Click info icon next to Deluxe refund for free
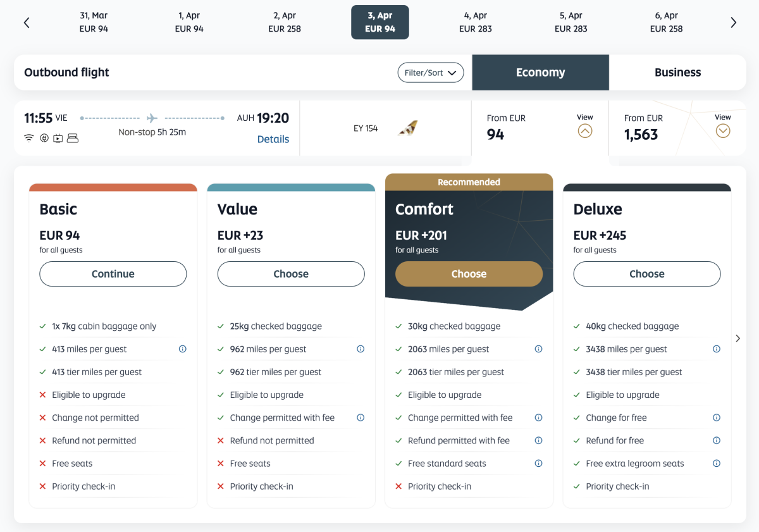Image resolution: width=759 pixels, height=532 pixels. tap(717, 440)
